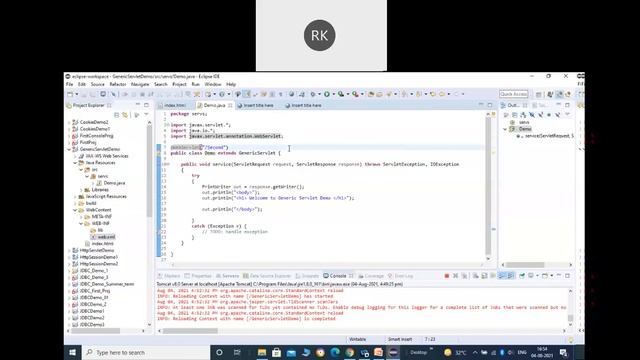Click the Remove Launch console icon
This screenshot has width=640, height=360.
click(456, 276)
